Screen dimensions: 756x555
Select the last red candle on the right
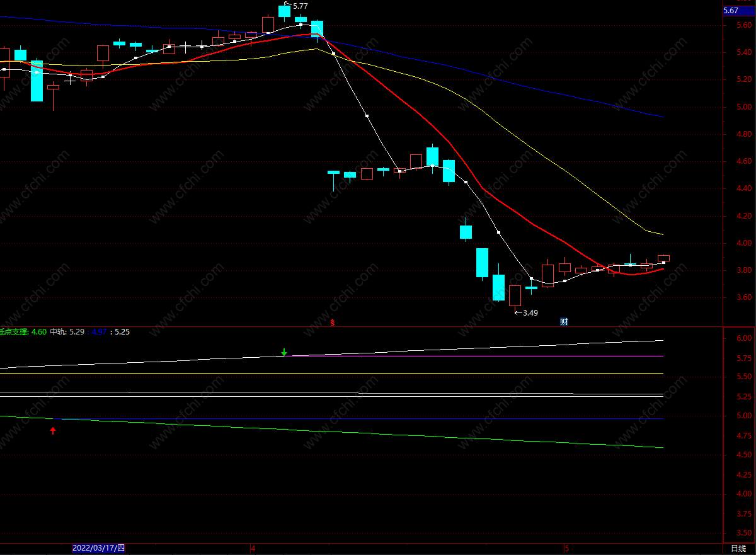click(x=663, y=258)
